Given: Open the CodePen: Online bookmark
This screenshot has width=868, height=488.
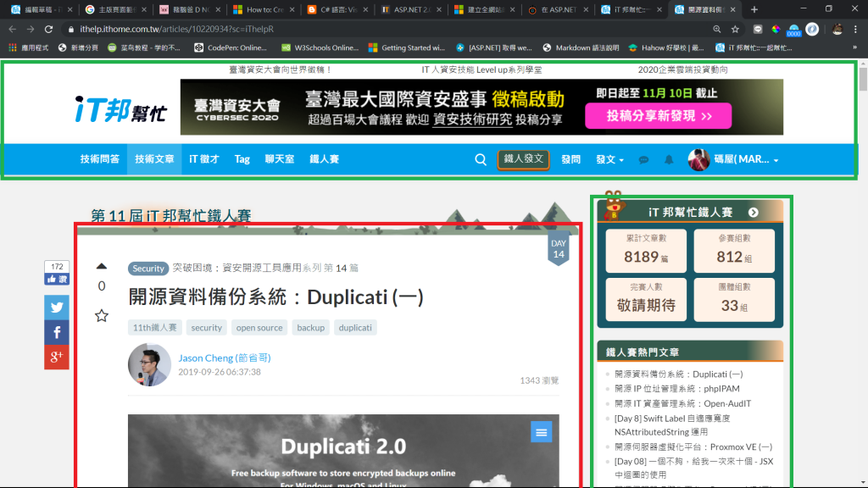Looking at the screenshot, I should tap(231, 48).
